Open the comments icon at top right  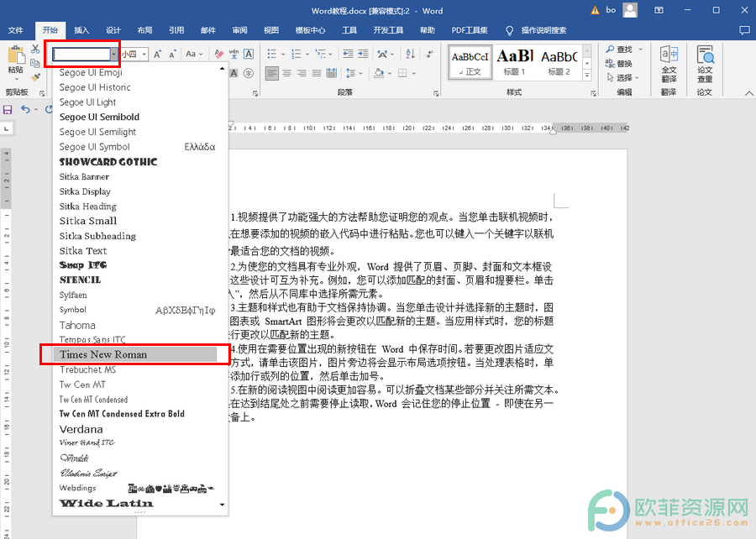pos(744,30)
